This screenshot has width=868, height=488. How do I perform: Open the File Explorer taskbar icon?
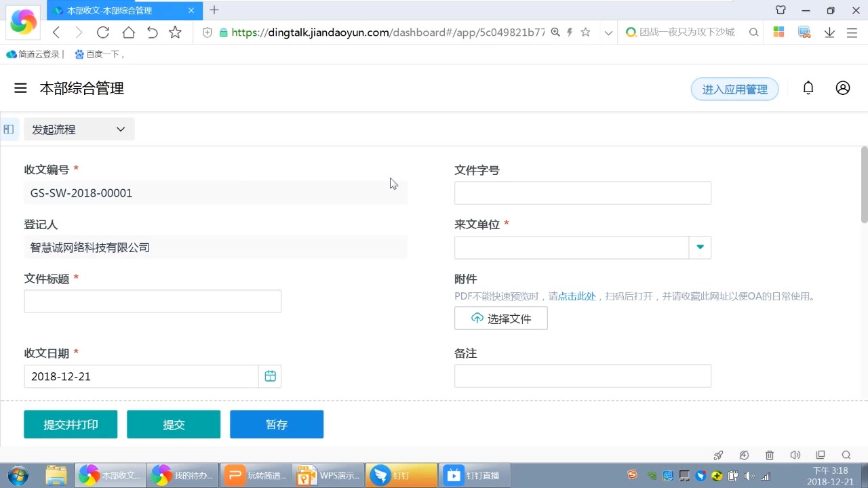pos(56,475)
